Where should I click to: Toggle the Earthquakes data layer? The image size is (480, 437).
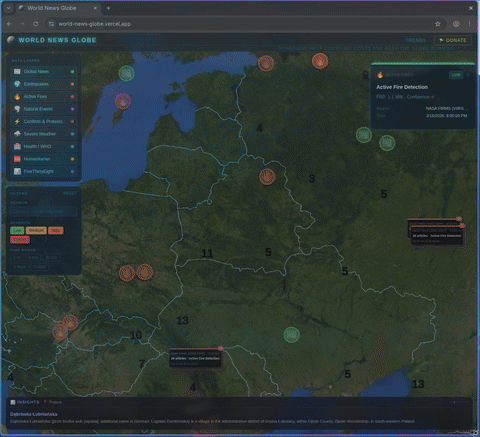44,84
